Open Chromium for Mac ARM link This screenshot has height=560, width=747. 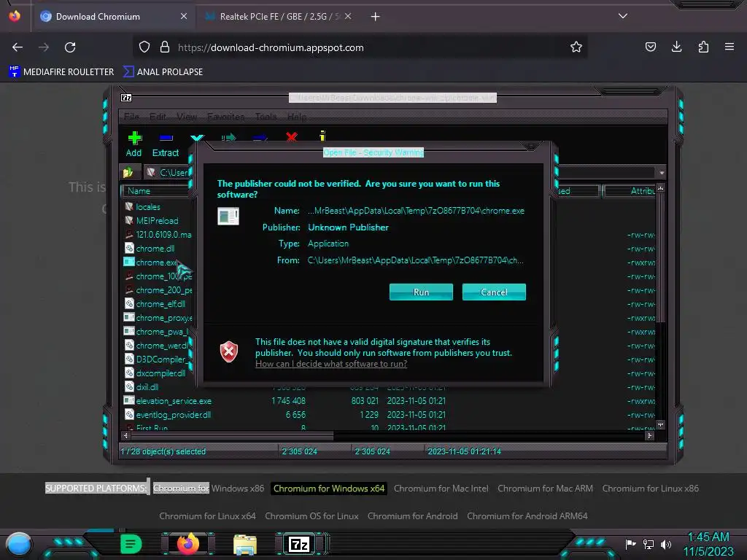pos(545,489)
